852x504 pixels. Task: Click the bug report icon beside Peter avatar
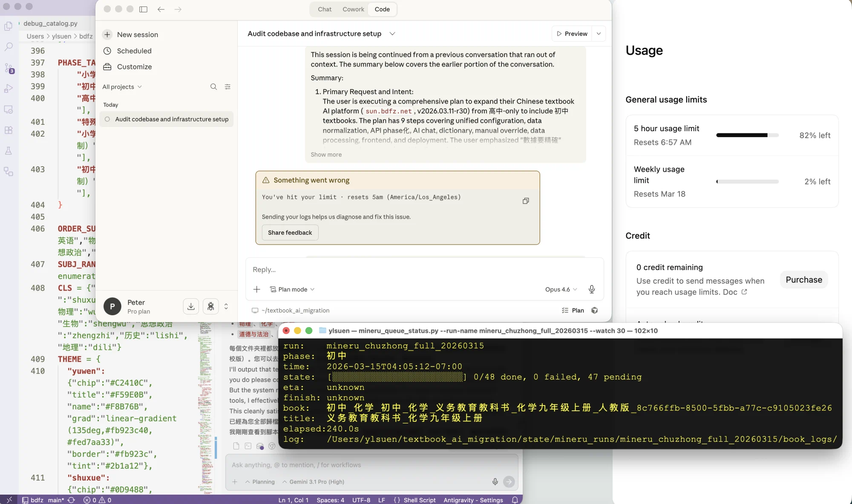(x=210, y=306)
